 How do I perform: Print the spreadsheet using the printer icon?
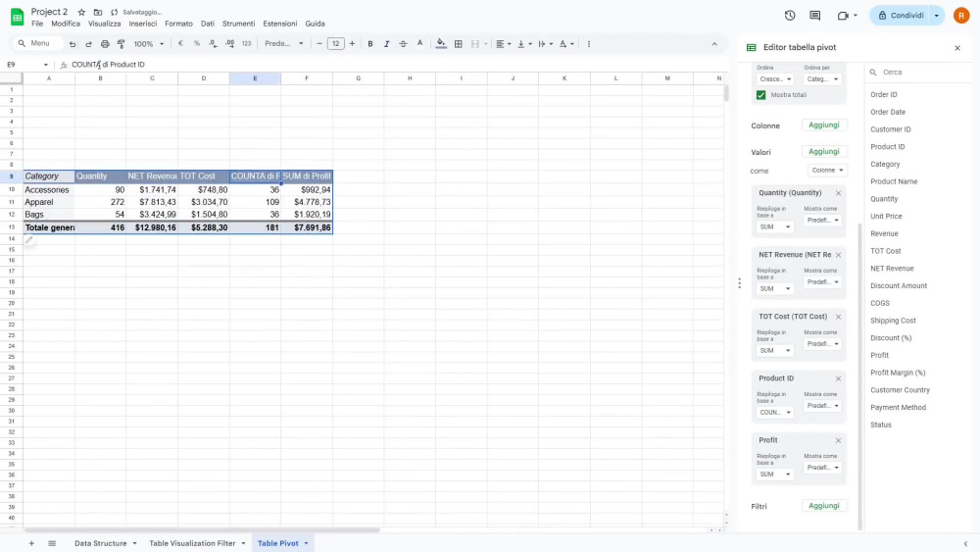point(105,44)
